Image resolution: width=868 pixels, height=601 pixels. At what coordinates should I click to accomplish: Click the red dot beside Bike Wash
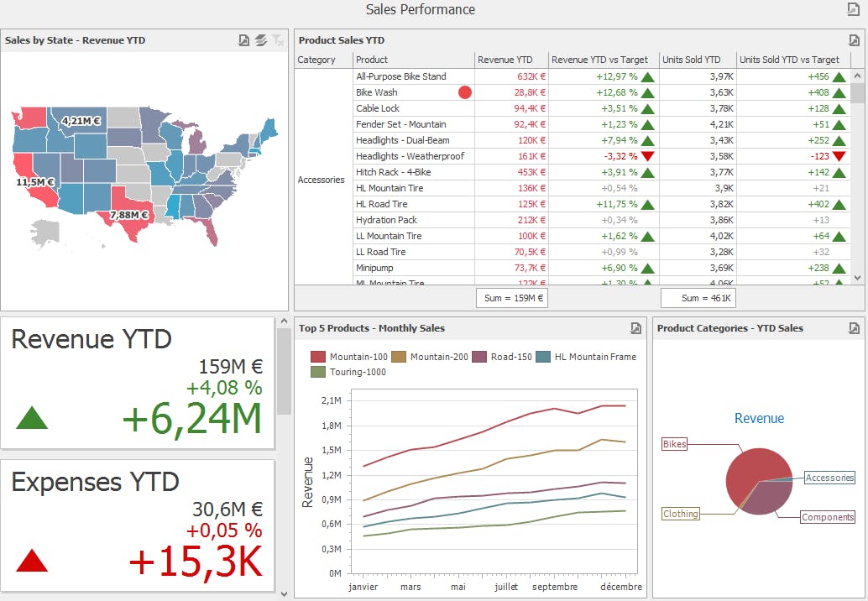[465, 92]
